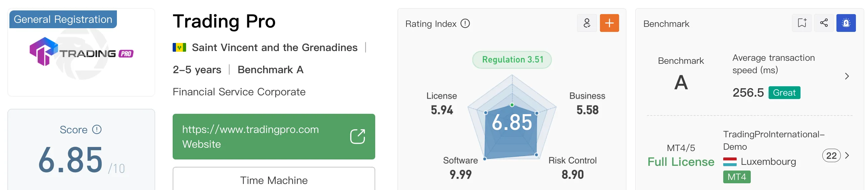
Task: Click the blue alert siren icon
Action: pos(846,23)
